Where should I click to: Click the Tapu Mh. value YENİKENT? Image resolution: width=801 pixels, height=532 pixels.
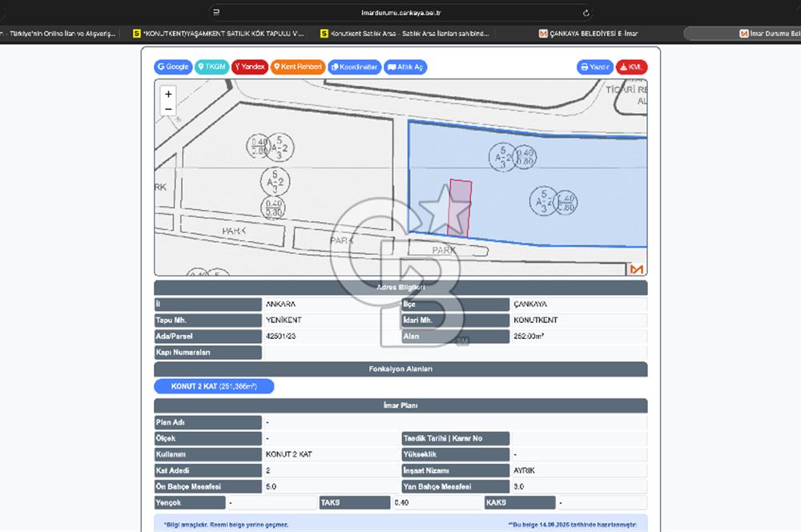[284, 320]
